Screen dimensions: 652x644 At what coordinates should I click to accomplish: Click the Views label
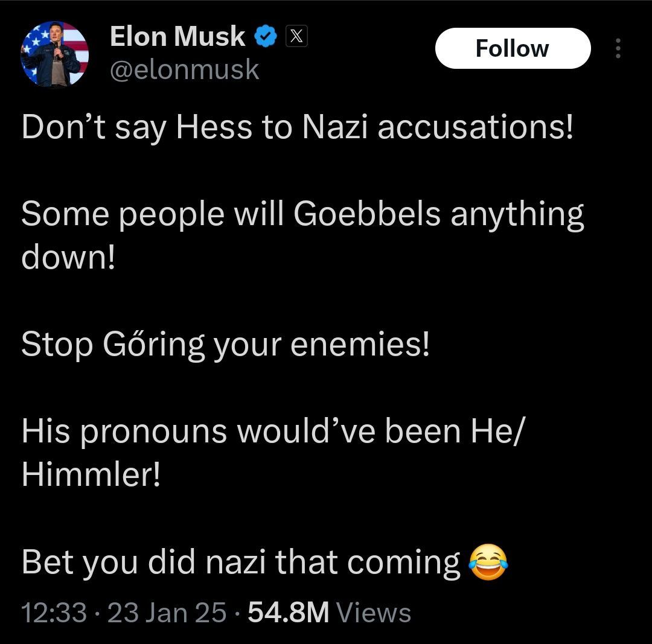click(373, 613)
